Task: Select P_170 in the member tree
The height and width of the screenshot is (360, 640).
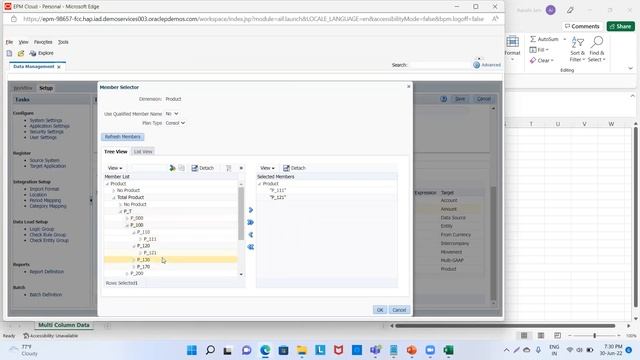Action: pos(143,267)
